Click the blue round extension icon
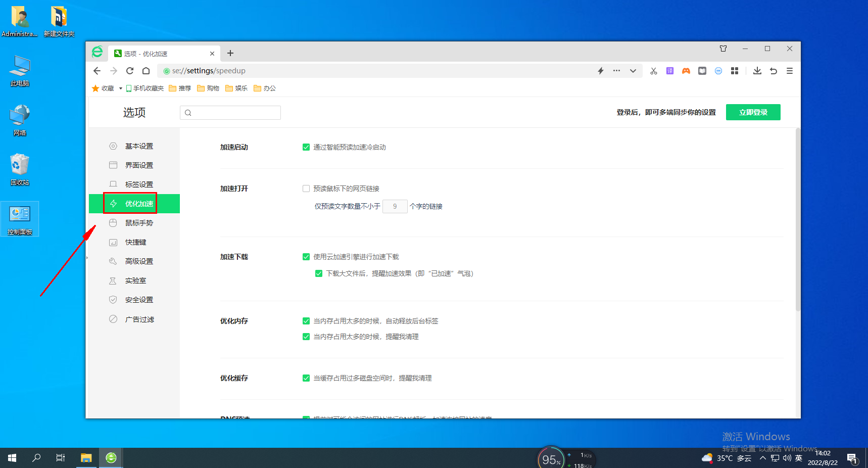The width and height of the screenshot is (868, 468). click(x=718, y=71)
